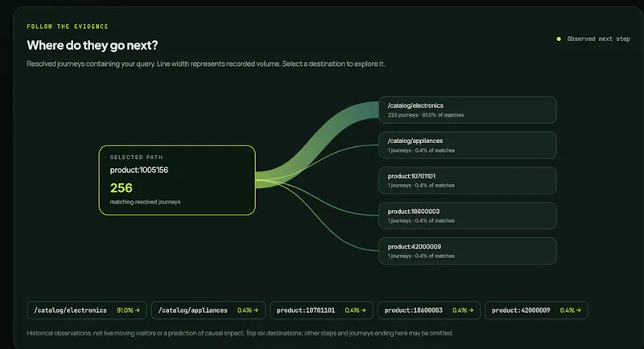This screenshot has height=349, width=644.
Task: Click the /catalog/appliances 0.4% chip
Action: coord(208,310)
